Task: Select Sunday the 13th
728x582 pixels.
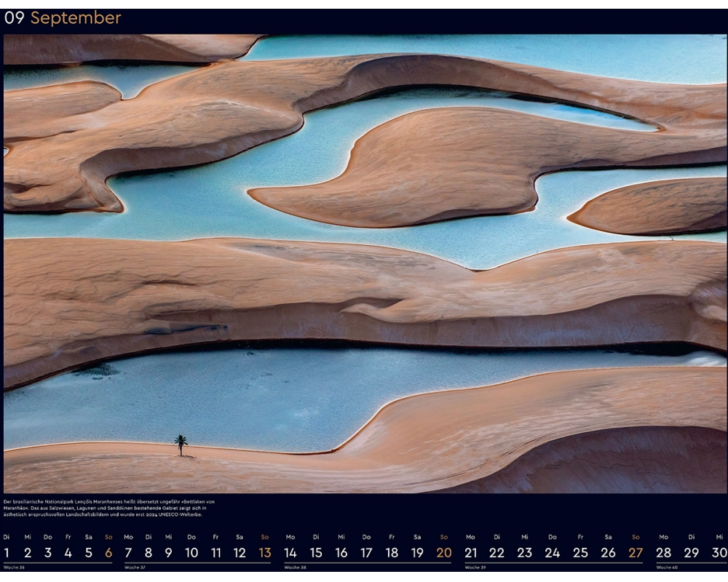Action: 264,553
